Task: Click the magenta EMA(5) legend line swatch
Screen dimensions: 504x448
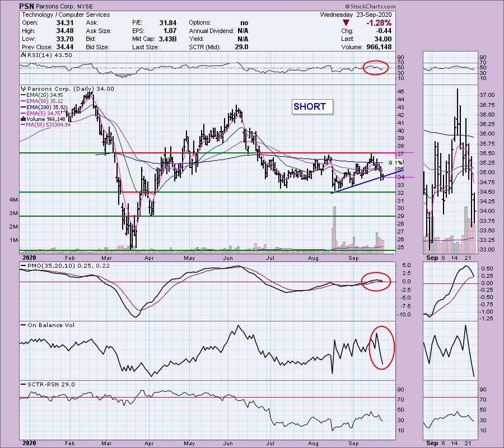Action: (x=23, y=113)
